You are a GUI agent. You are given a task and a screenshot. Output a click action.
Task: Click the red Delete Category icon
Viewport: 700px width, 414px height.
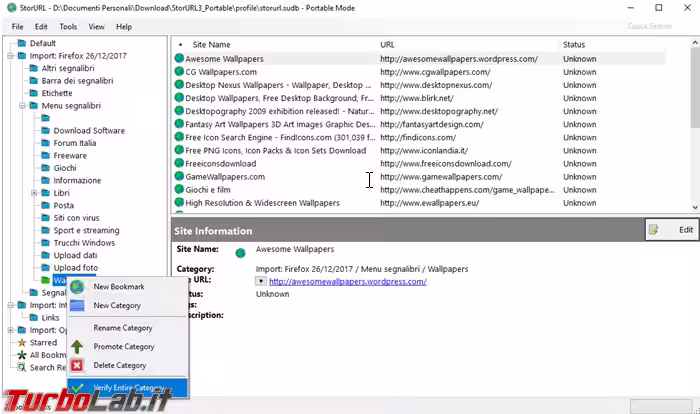pyautogui.click(x=77, y=365)
